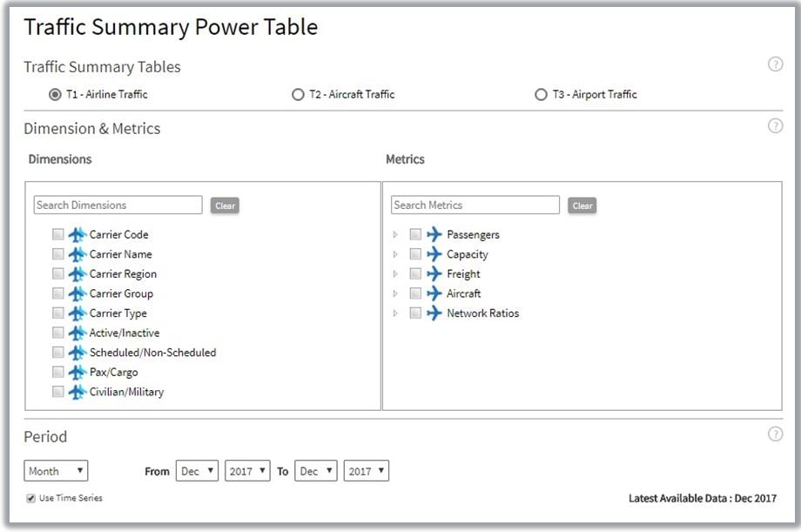Expand the Capacity metrics tree node
801x532 pixels.
pos(394,254)
